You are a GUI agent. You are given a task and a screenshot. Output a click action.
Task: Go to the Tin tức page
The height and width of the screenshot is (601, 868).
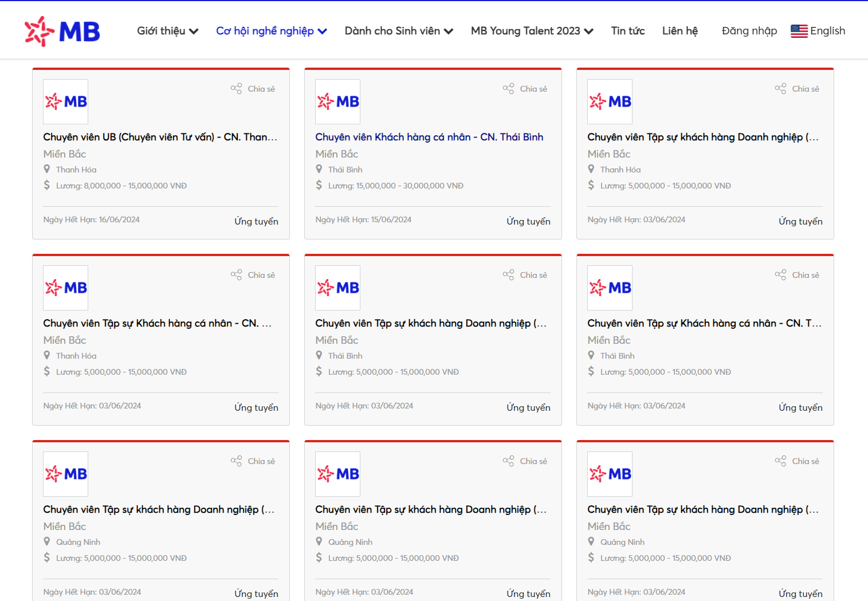(x=628, y=31)
